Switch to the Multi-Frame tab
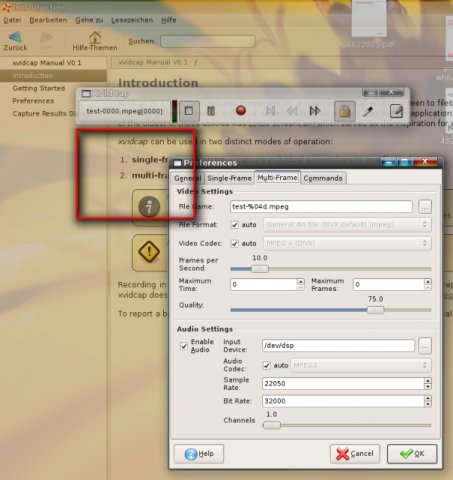The image size is (453, 480). (277, 177)
